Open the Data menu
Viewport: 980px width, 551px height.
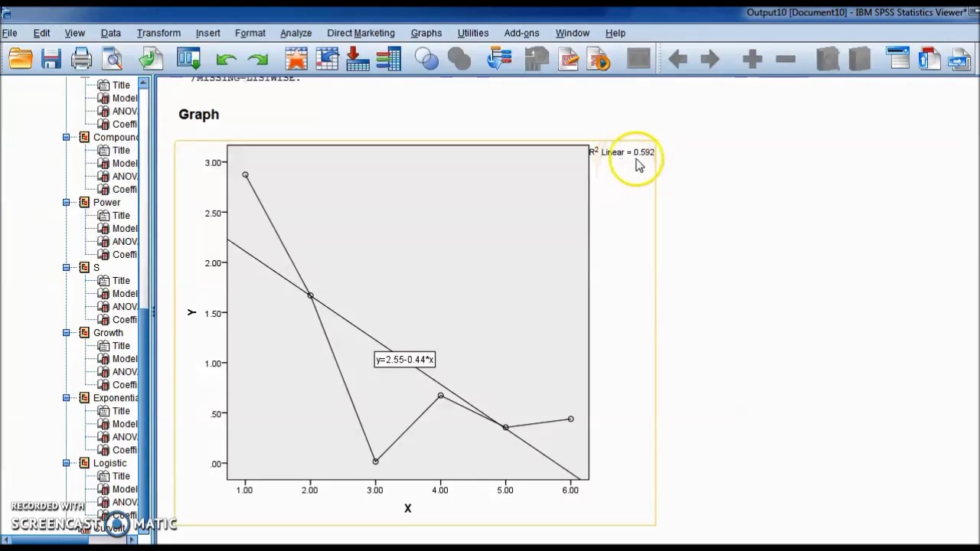111,33
